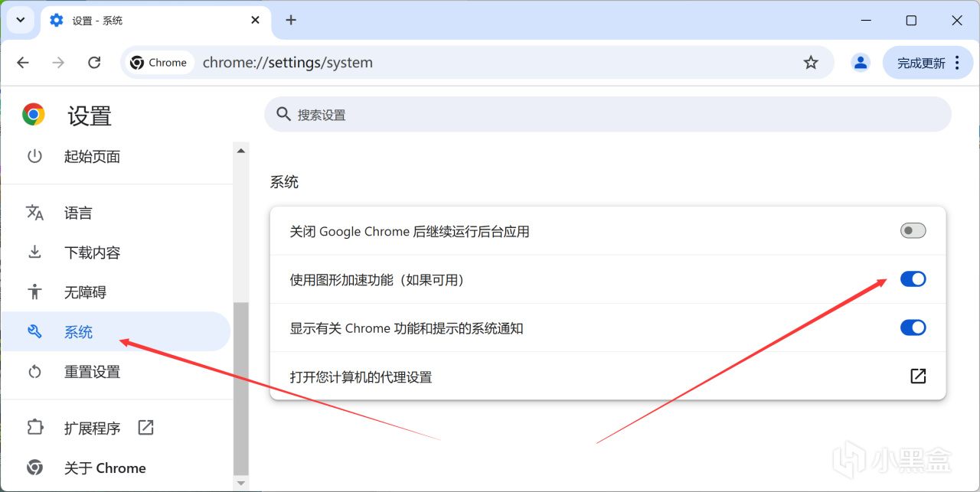This screenshot has width=980, height=492.
Task: Go forward with the forward arrow
Action: tap(58, 63)
